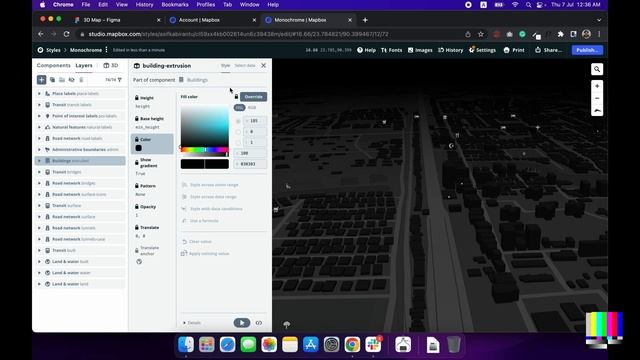Viewport: 640px width, 360px height.
Task: Open the Bookmarks menu in menu bar
Action: [175, 4]
